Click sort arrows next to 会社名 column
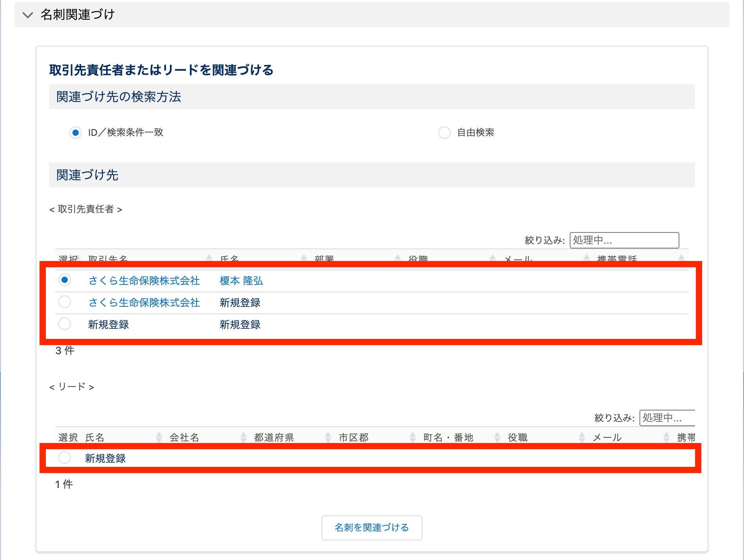The height and width of the screenshot is (560, 744). [244, 437]
